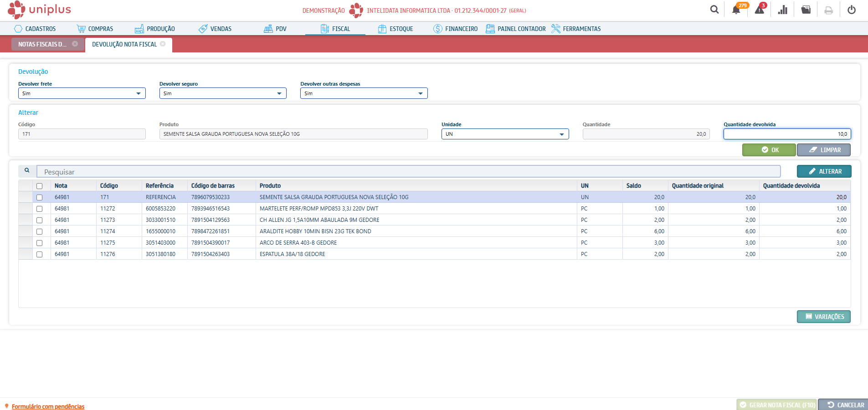Open the Devolver seguro dropdown
Viewport: 868px width, 410px height.
coord(223,93)
